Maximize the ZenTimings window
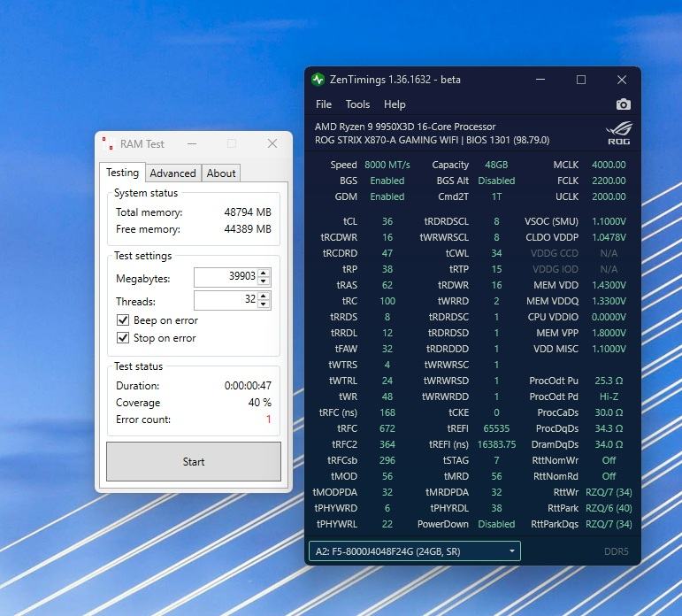The image size is (682, 616). tap(581, 80)
